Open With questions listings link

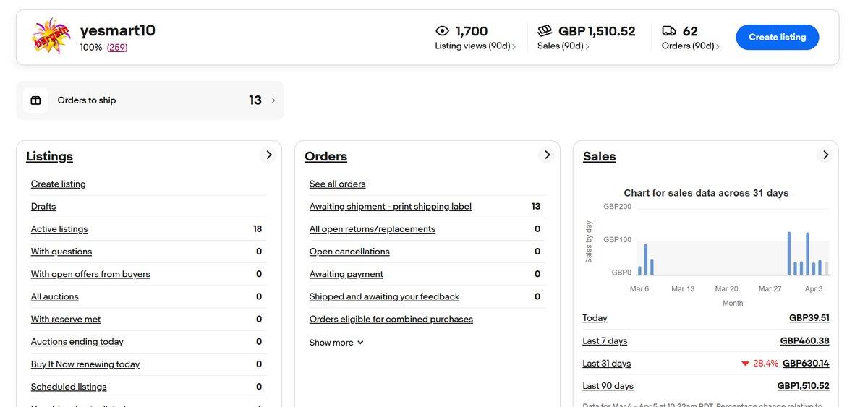[61, 252]
